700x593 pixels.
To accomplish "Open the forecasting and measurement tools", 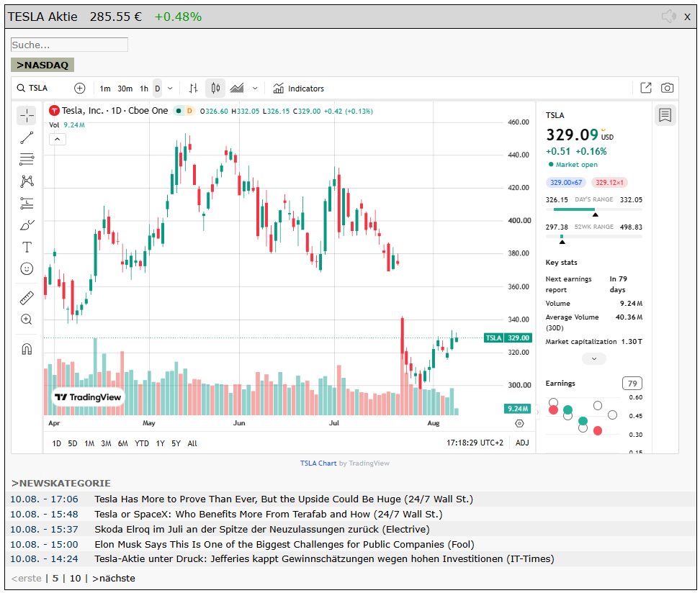I will click(x=27, y=204).
